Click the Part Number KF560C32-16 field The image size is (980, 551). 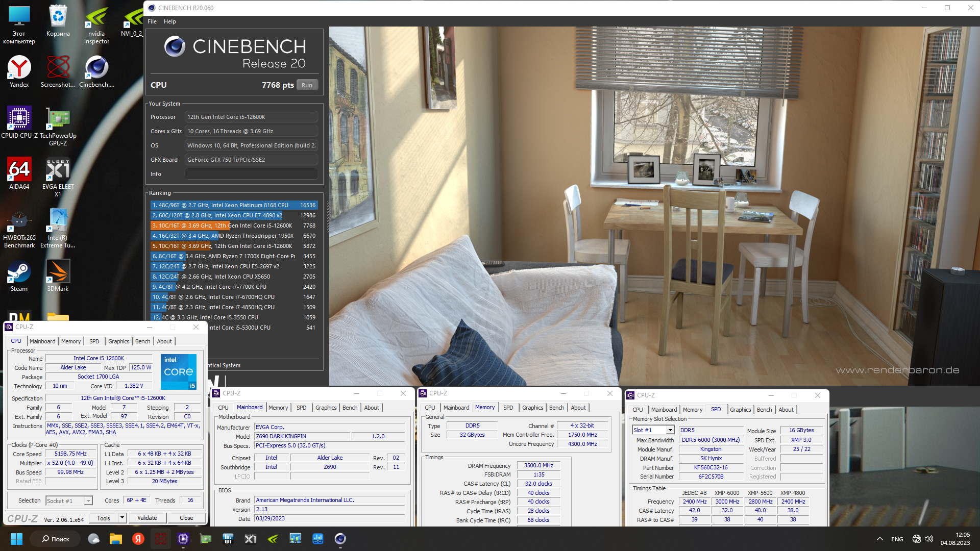click(x=710, y=467)
